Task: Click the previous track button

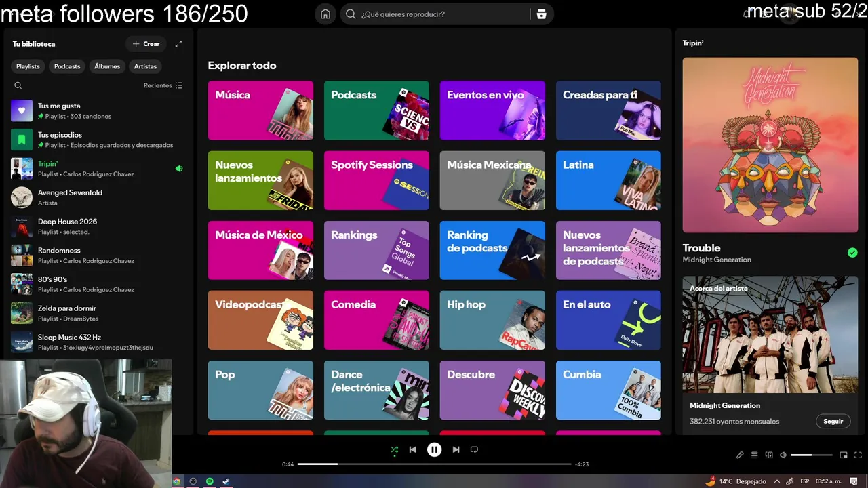Action: [412, 449]
